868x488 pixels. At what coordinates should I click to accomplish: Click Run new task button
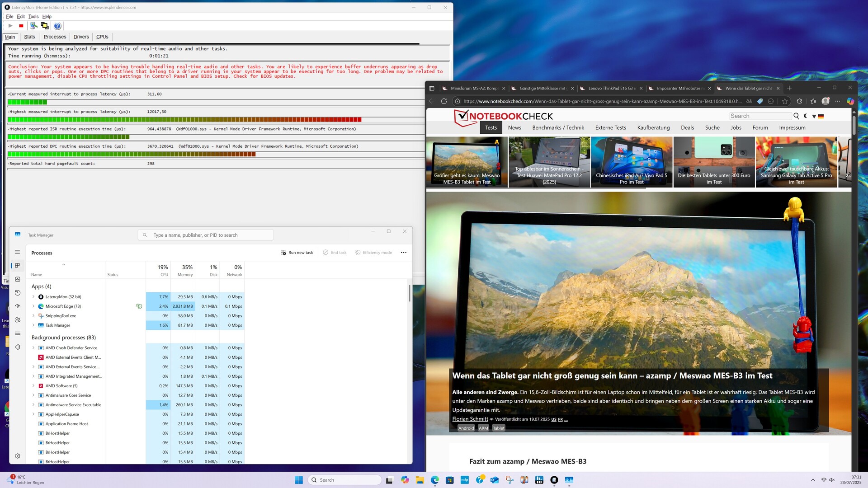pyautogui.click(x=297, y=253)
